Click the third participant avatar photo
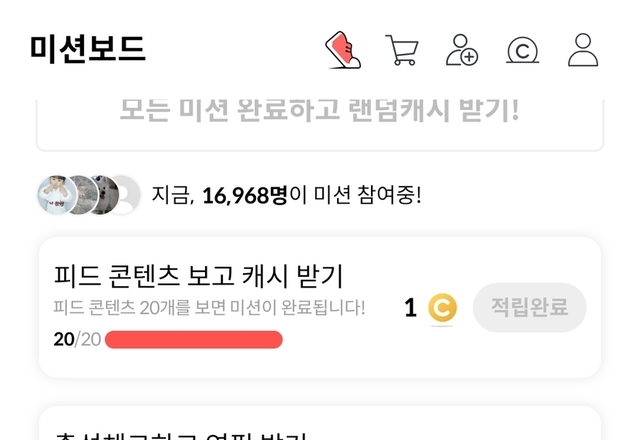Viewport: 640px width, 440px height. click(104, 195)
